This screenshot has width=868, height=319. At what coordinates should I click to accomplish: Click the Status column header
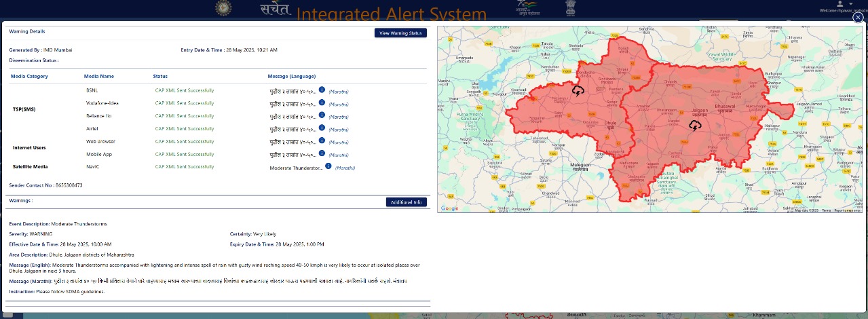(x=160, y=76)
